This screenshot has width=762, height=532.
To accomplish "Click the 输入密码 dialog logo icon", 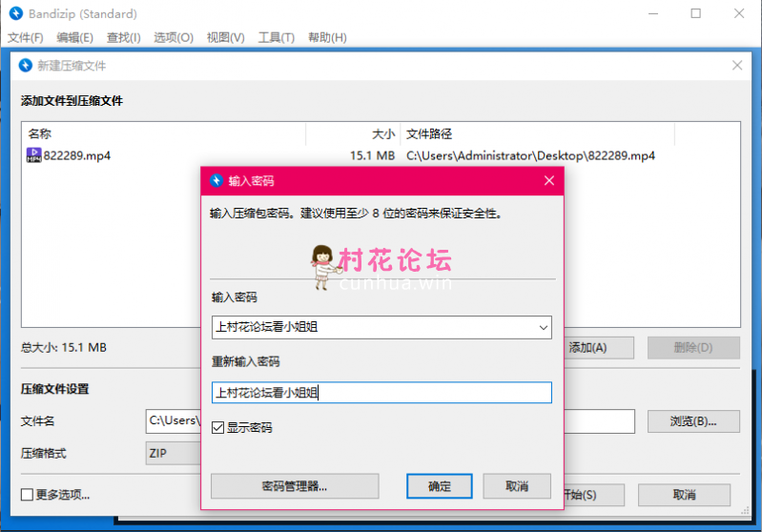I will 216,181.
